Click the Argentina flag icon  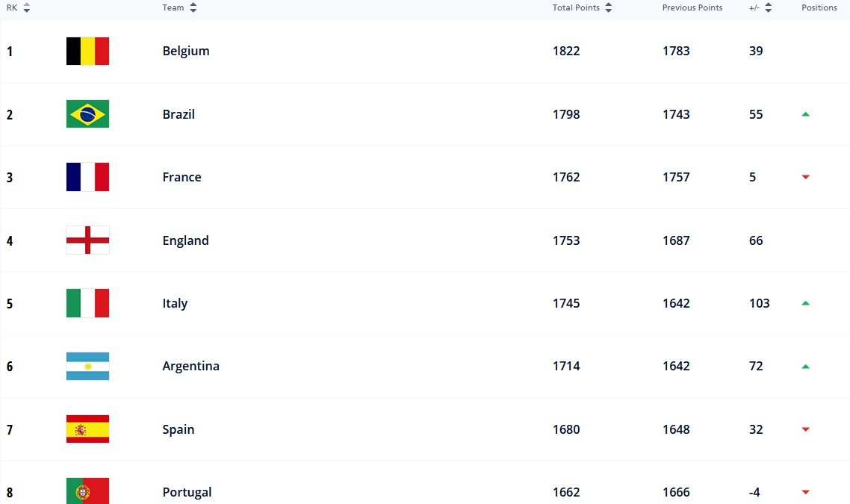coord(87,366)
